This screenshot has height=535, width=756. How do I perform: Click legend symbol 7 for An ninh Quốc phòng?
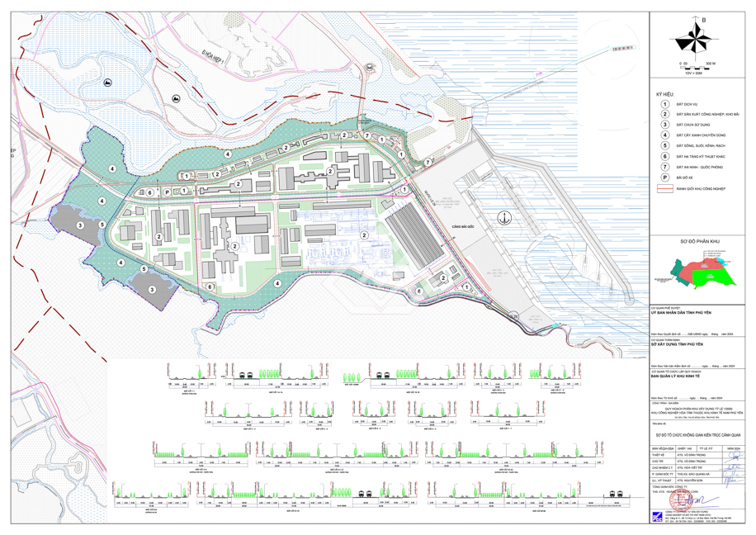[x=664, y=166]
